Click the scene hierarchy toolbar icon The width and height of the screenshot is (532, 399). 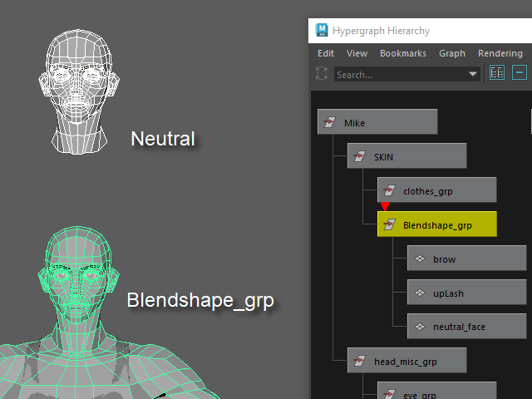coord(497,73)
